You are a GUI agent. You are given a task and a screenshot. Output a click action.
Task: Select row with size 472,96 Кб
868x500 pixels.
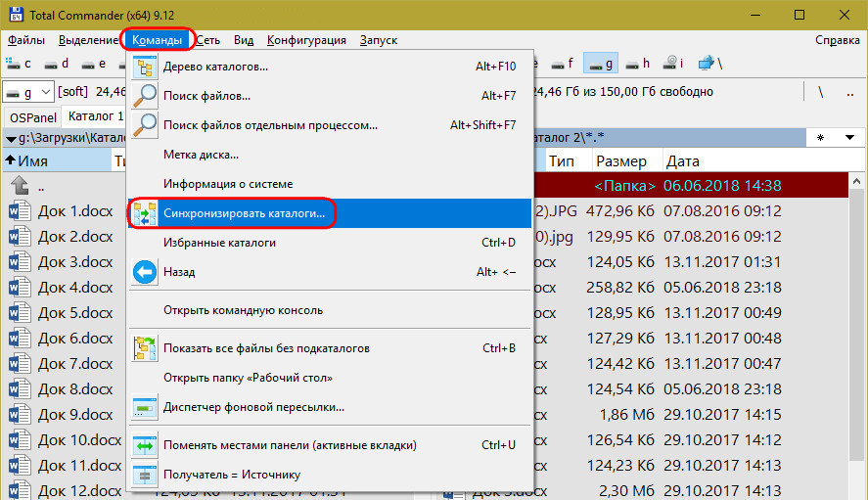(691, 211)
